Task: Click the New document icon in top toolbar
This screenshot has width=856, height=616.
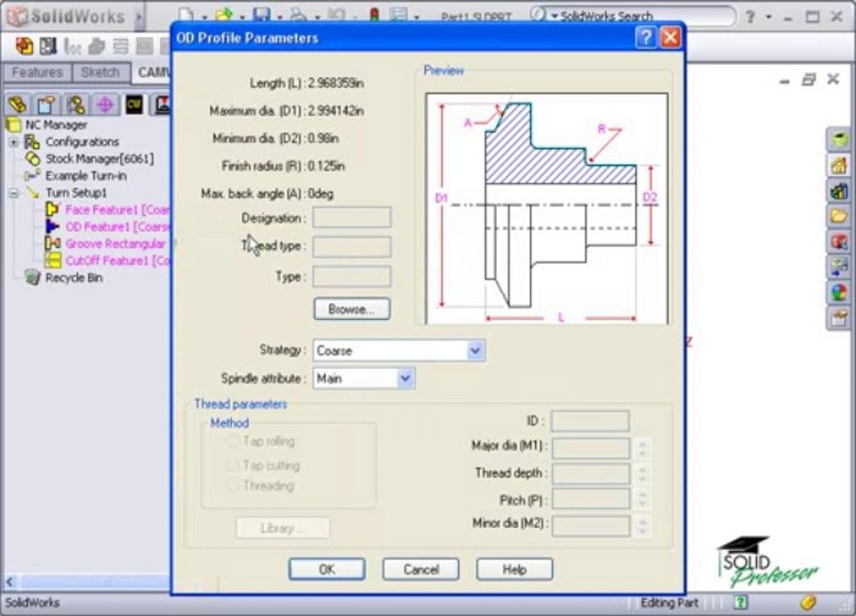Action: (186, 15)
